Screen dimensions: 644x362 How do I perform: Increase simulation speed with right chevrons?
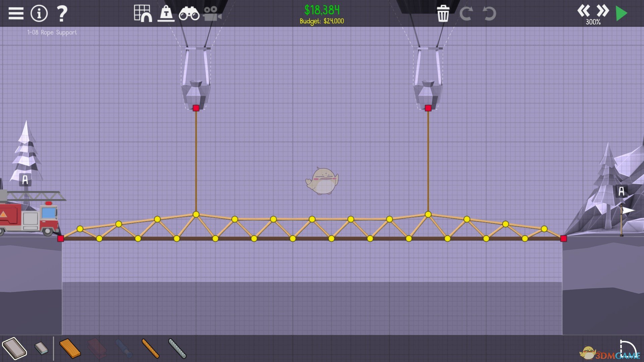pyautogui.click(x=602, y=11)
